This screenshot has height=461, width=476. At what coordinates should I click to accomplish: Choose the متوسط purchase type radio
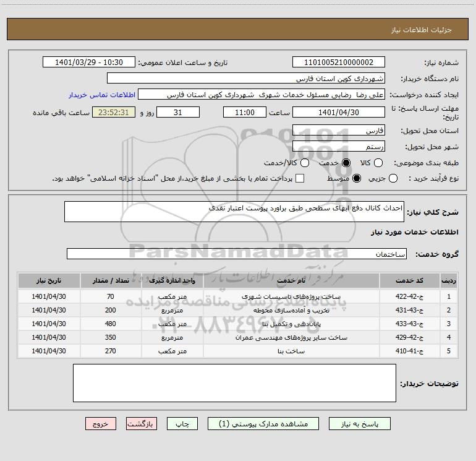pos(357,178)
